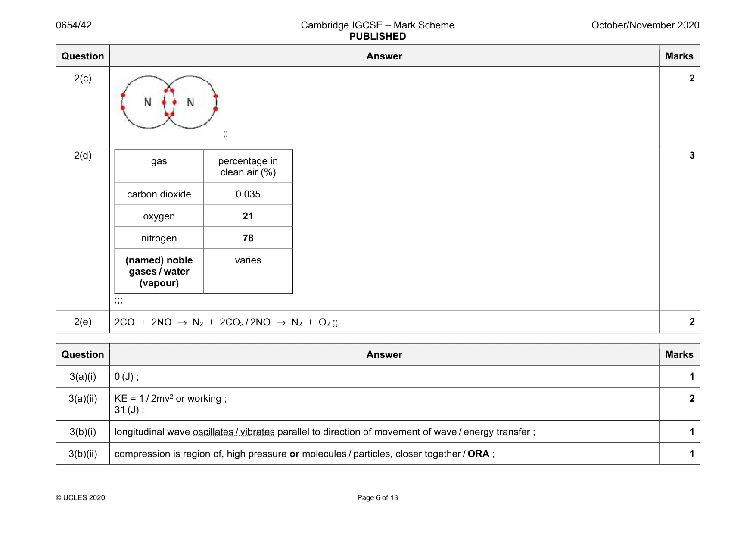Click the N2 dot-and-cross diagram
The image size is (756, 535).
coord(169,102)
